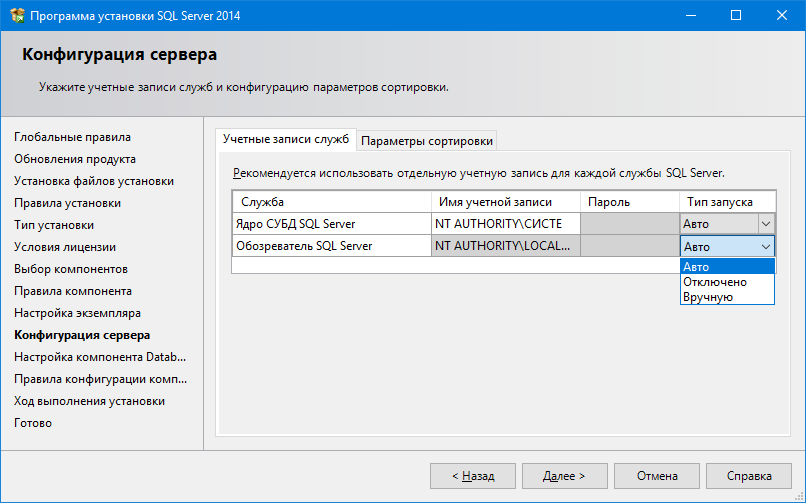Click the Отмена button

[656, 476]
